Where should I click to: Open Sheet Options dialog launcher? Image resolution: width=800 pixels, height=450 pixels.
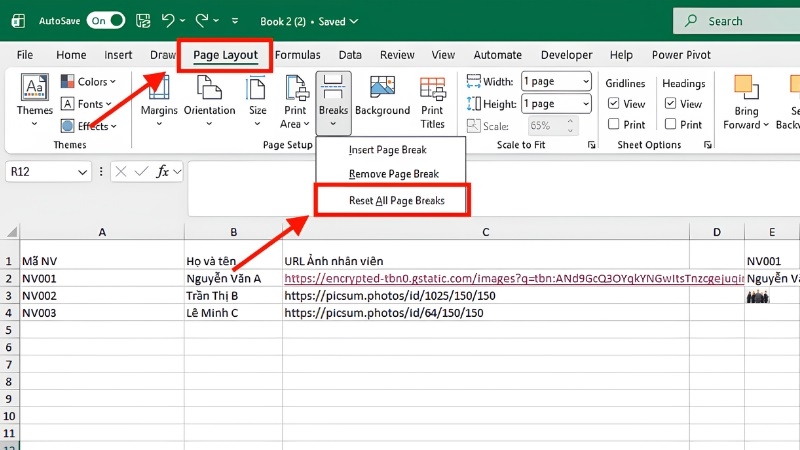[x=708, y=145]
